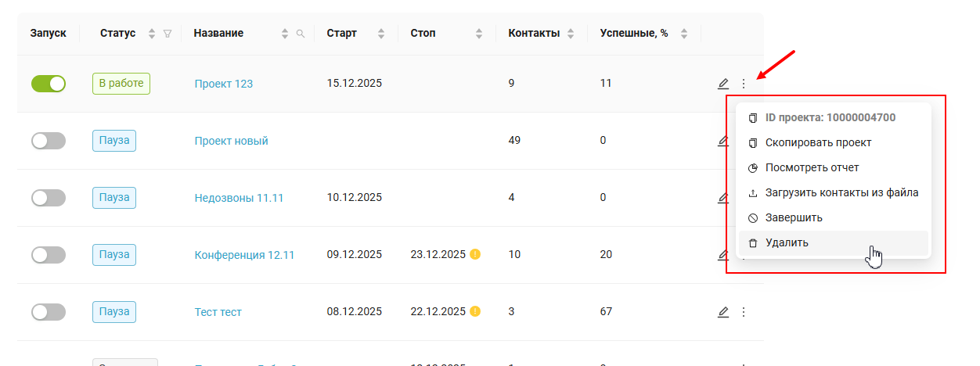This screenshot has height=366, width=980.
Task: Click the edit pencil for Проект 123
Action: pyautogui.click(x=722, y=84)
